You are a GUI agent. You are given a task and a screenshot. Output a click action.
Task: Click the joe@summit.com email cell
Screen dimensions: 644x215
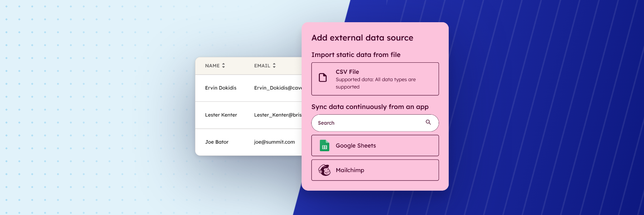(x=274, y=142)
